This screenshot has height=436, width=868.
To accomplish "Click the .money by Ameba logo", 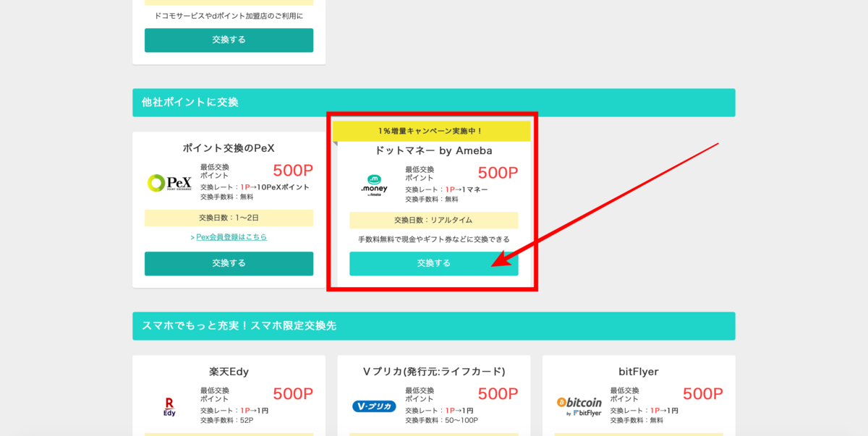I will coord(374,186).
